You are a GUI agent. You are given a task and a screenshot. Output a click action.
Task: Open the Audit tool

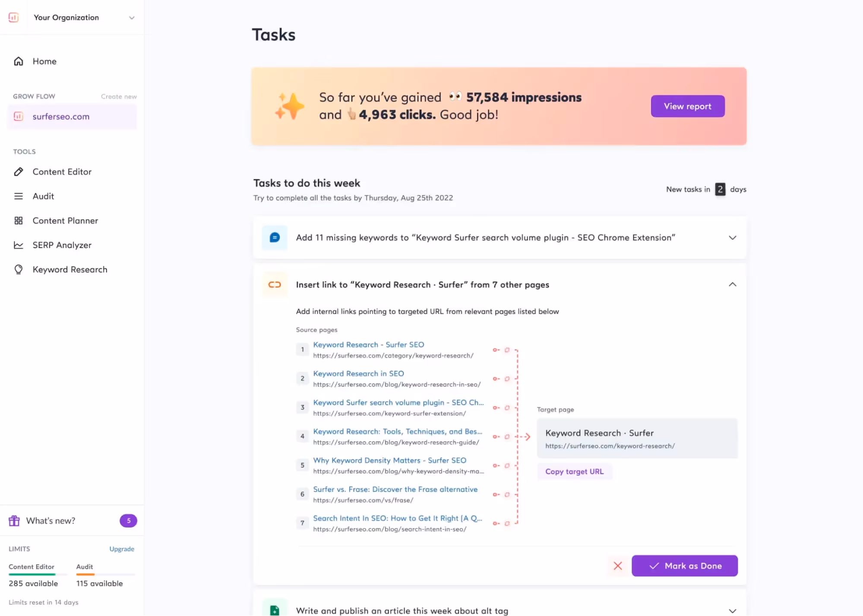(43, 196)
